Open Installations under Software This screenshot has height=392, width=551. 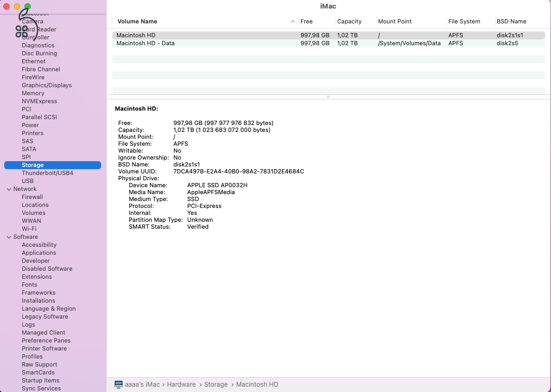click(x=38, y=301)
